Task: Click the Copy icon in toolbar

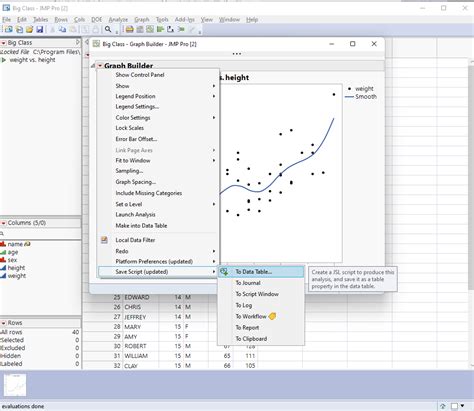Action: click(x=62, y=30)
